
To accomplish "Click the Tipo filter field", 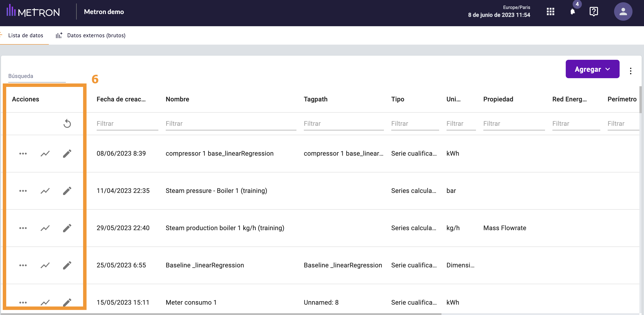I will pyautogui.click(x=415, y=124).
